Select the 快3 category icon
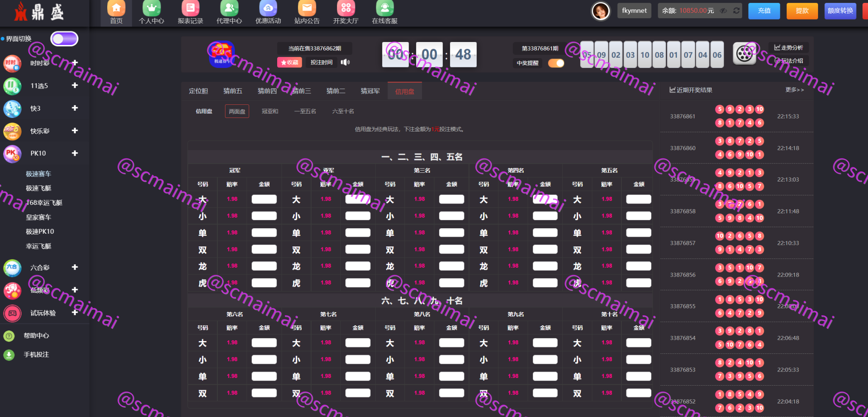 (12, 109)
